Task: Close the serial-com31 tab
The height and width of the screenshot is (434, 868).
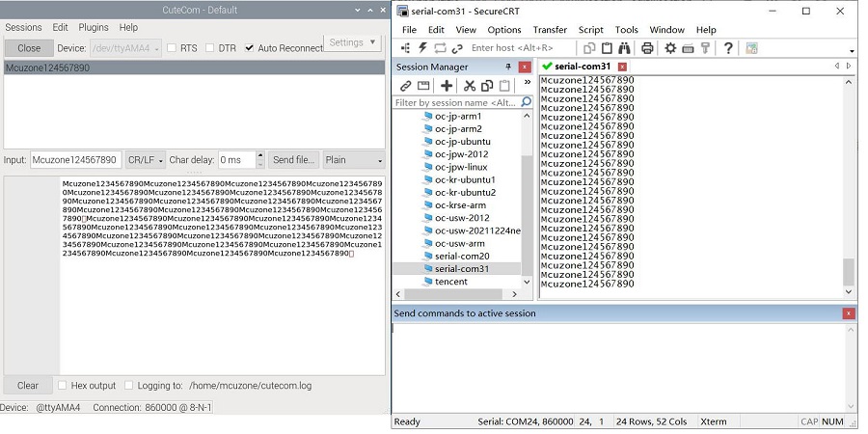Action: [622, 67]
